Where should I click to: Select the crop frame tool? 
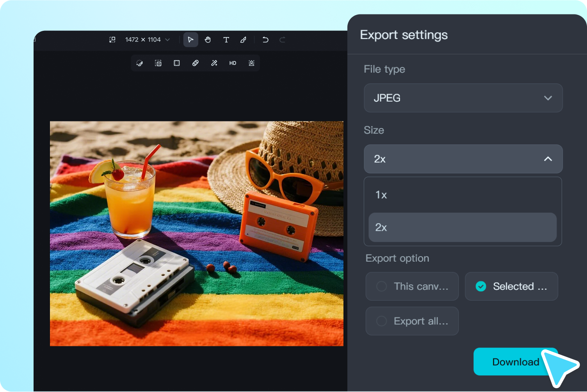tap(176, 63)
